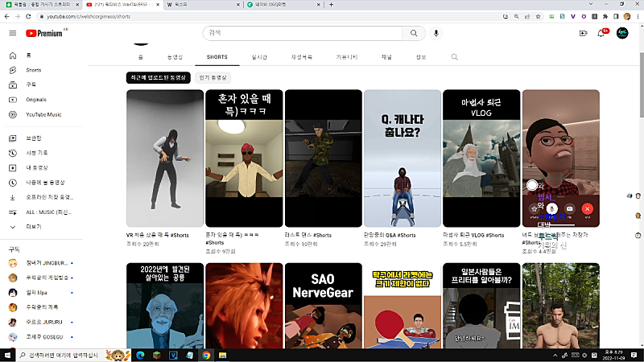Open the hamburger guide menu
Screen dimensions: 644x362
pos(12,33)
